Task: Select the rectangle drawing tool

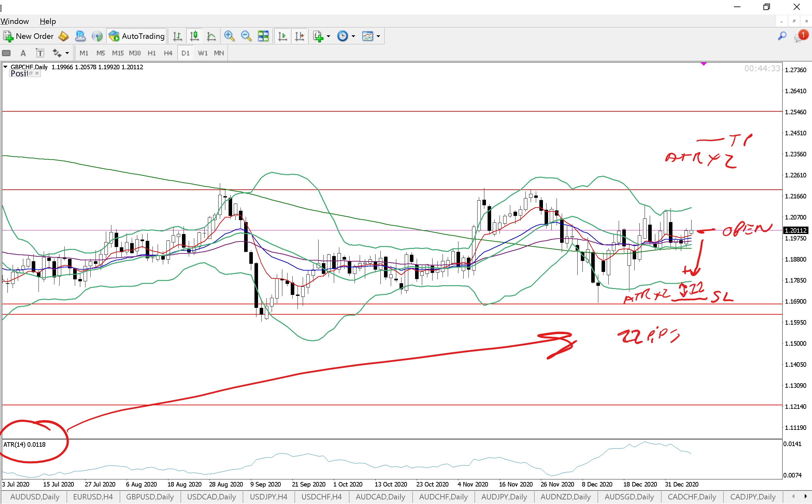Action: [x=6, y=53]
